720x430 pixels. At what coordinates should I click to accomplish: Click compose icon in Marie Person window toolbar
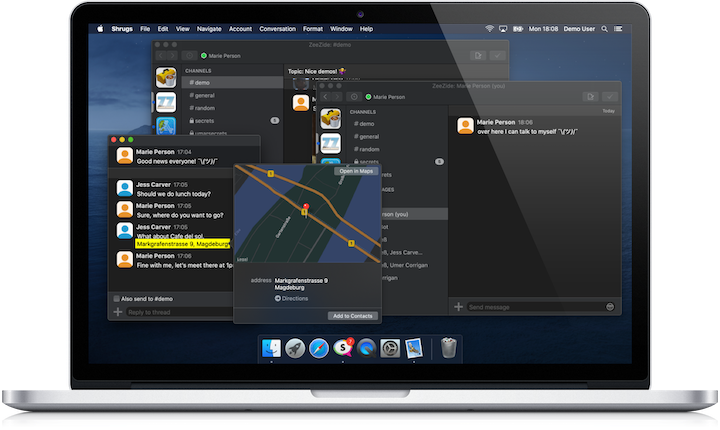tap(591, 96)
